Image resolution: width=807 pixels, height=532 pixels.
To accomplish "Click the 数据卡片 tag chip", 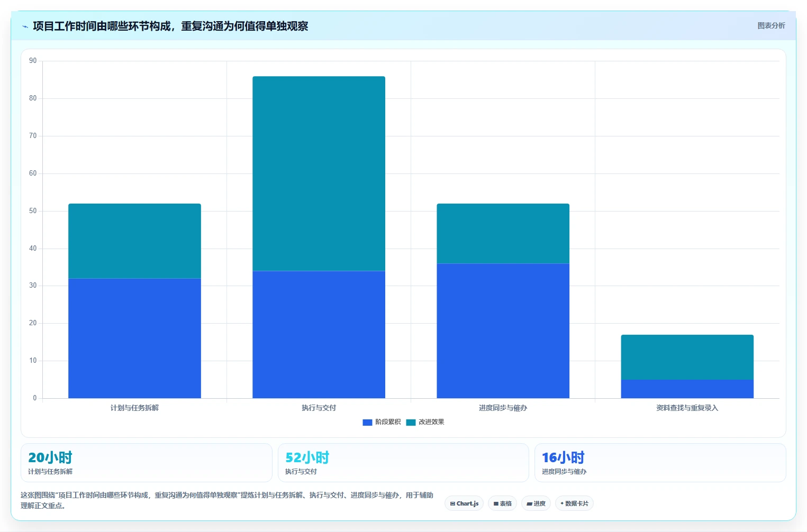I will (574, 503).
